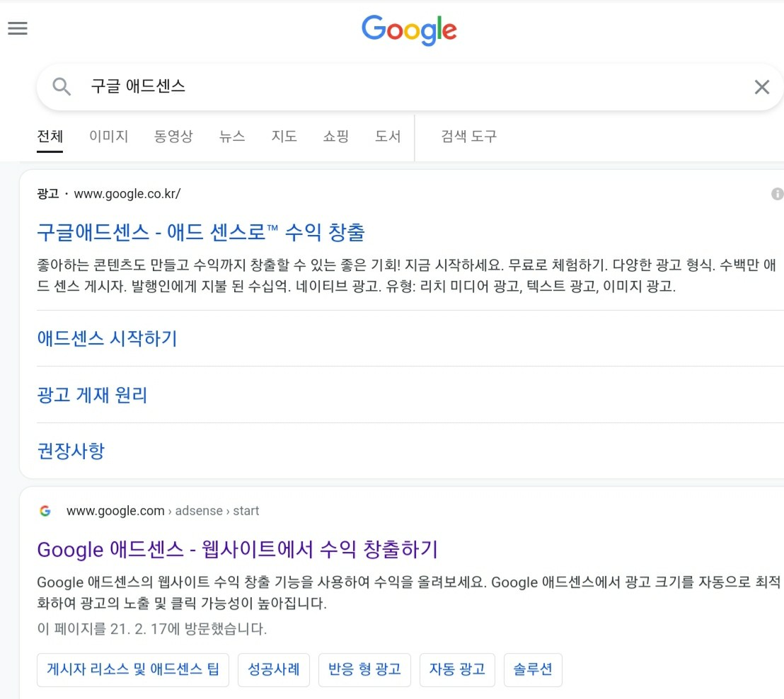Click the ad info icon
Screen dimensions: 784x699
point(777,194)
